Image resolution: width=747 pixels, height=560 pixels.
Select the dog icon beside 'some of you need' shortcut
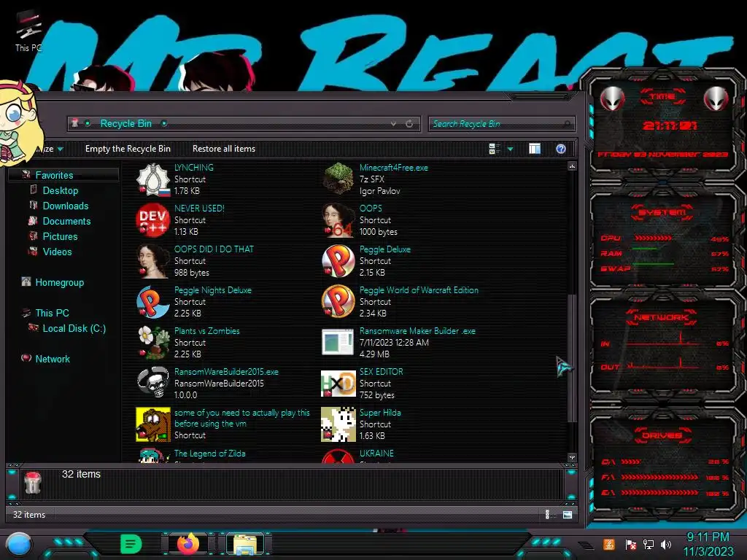153,424
